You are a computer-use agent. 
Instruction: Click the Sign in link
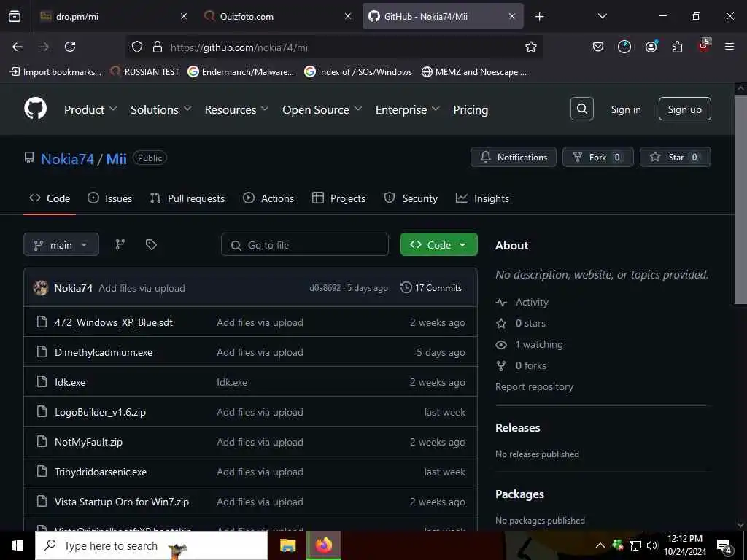click(625, 109)
